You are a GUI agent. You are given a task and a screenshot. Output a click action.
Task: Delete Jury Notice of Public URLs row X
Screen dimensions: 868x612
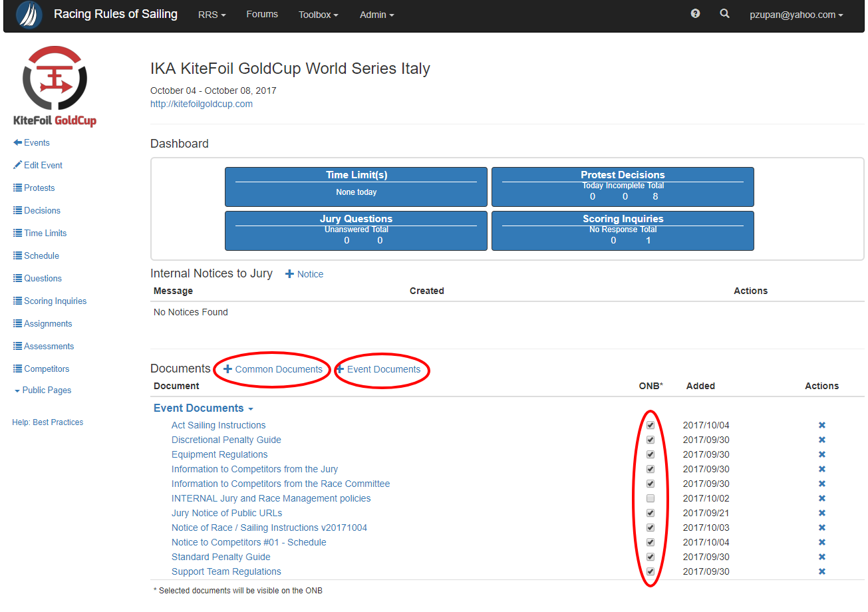821,513
